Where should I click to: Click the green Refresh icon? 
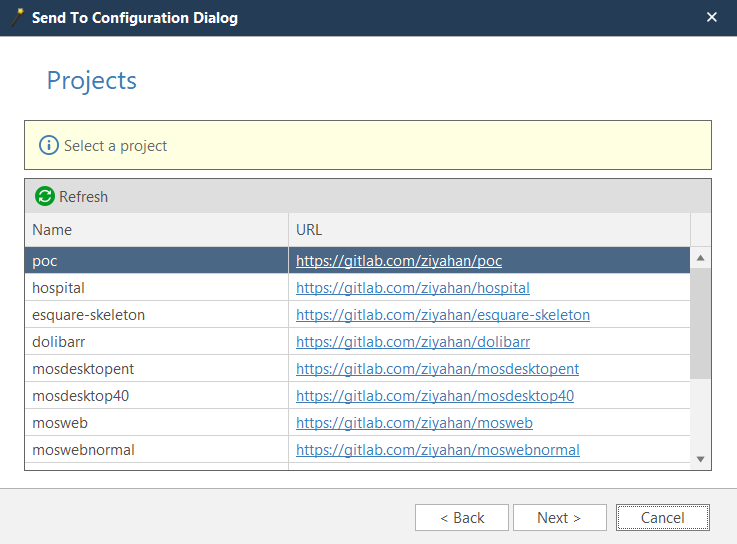pos(45,197)
